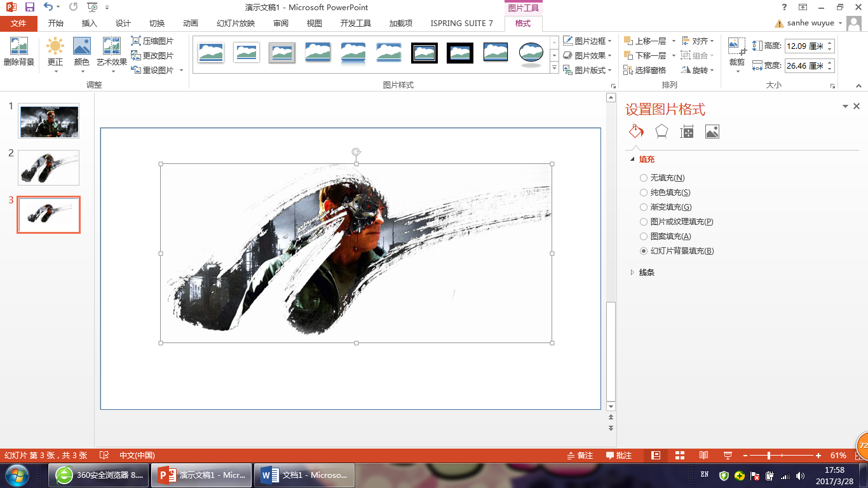Click language indicator 中文(中国)
Viewport: 868px width, 488px height.
click(x=137, y=456)
